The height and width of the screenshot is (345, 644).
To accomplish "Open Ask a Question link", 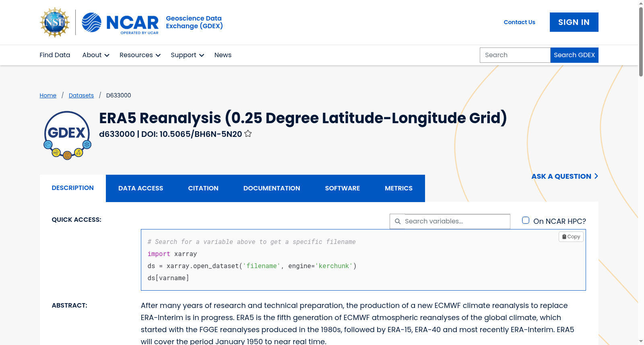I will click(x=565, y=176).
